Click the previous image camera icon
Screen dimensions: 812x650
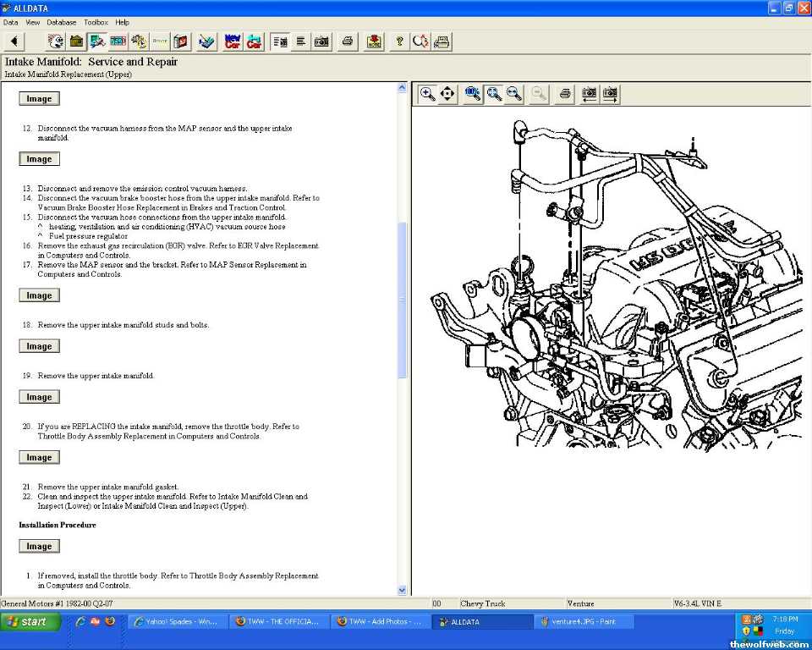click(590, 94)
